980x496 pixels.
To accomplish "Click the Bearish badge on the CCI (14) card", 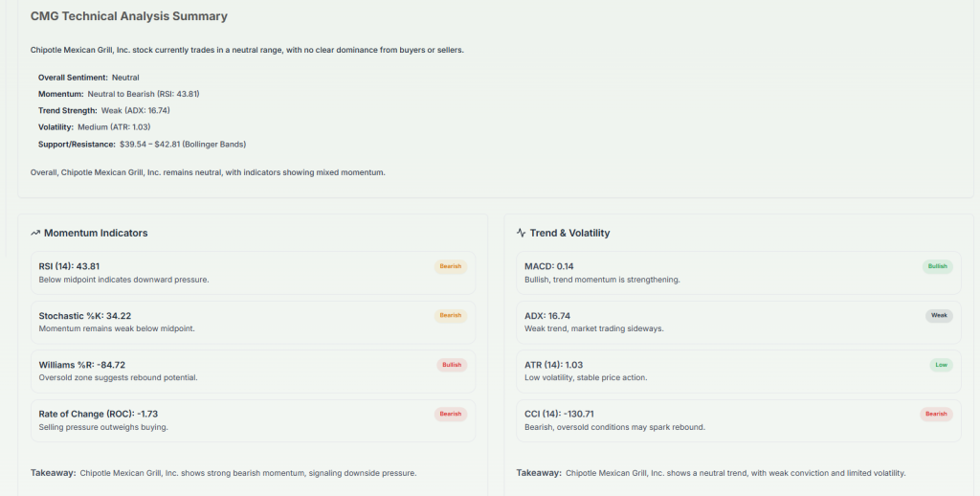I will 936,414.
